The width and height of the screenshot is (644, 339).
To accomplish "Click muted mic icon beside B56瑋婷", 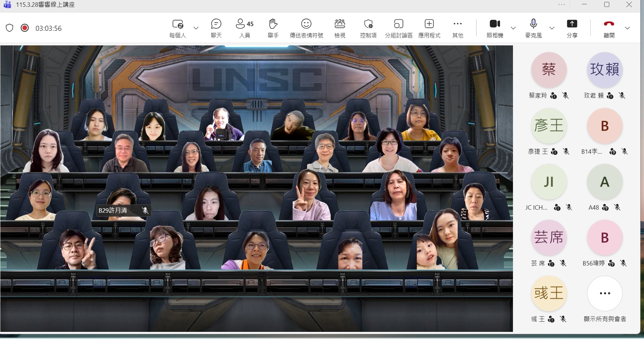I will click(623, 263).
